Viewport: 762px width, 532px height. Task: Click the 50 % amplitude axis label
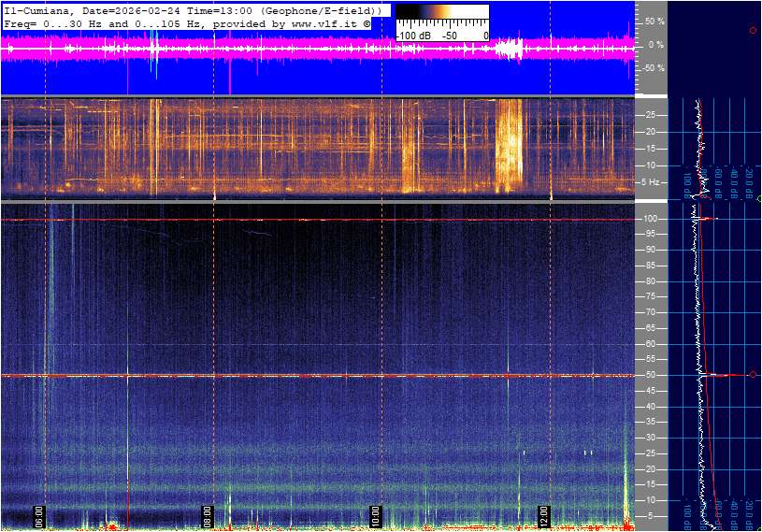pos(654,21)
